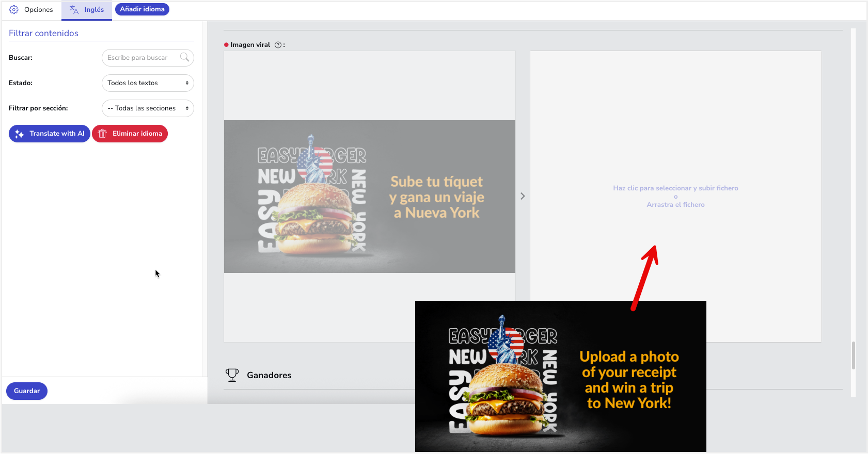Focus the Escribe para buscar field
Viewport: 868px width, 454px height.
point(148,58)
